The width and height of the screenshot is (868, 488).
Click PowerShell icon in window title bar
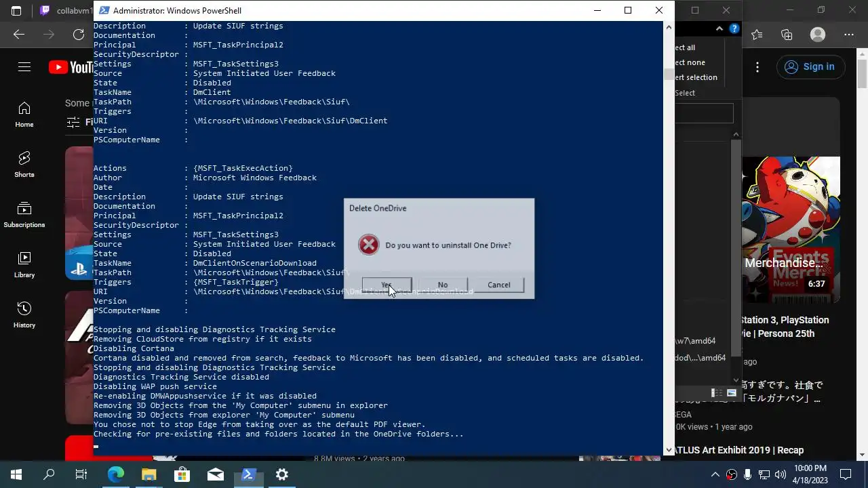coord(104,10)
